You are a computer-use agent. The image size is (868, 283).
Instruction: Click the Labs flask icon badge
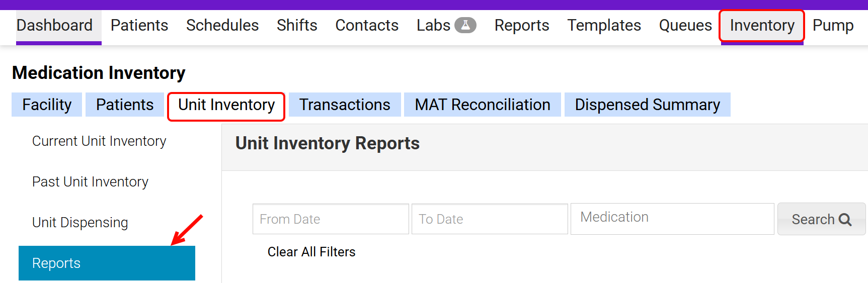coord(465,25)
